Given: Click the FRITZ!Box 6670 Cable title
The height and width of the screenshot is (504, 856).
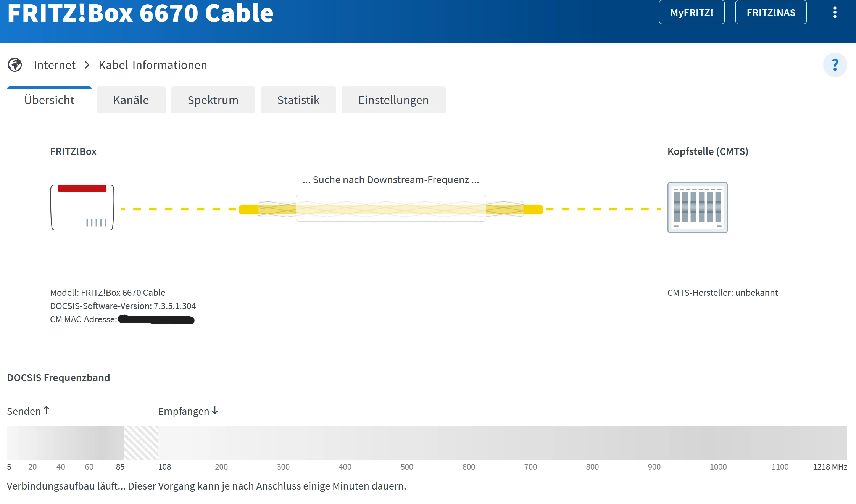Looking at the screenshot, I should (x=140, y=13).
